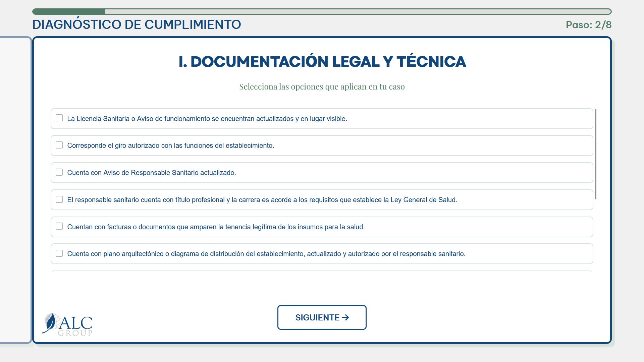The width and height of the screenshot is (644, 362).
Task: Check the Licencia Sanitaria actualizada option
Action: (x=59, y=118)
